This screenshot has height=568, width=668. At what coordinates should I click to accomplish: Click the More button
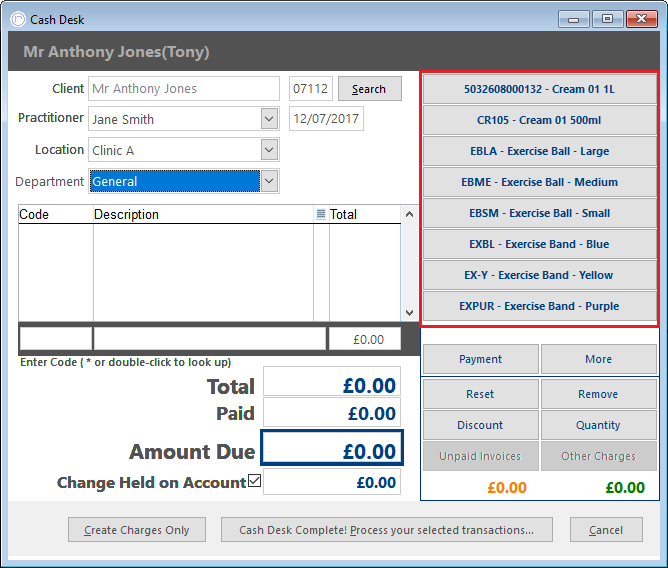click(599, 359)
